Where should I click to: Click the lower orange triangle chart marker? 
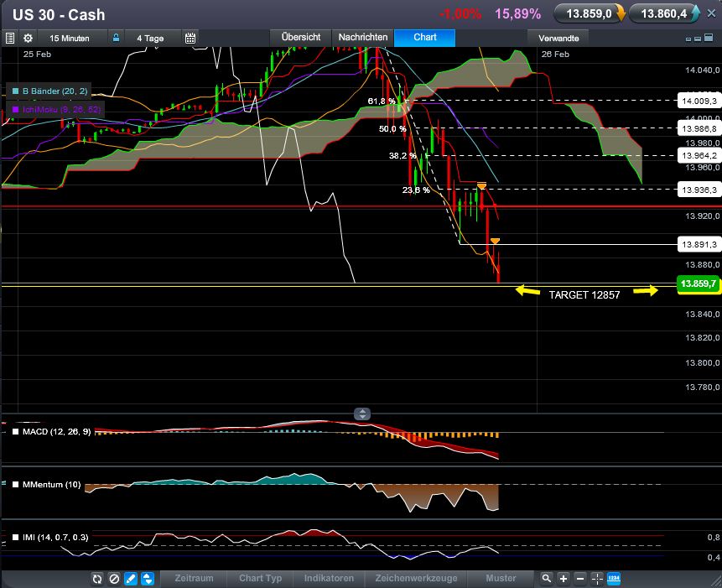495,242
